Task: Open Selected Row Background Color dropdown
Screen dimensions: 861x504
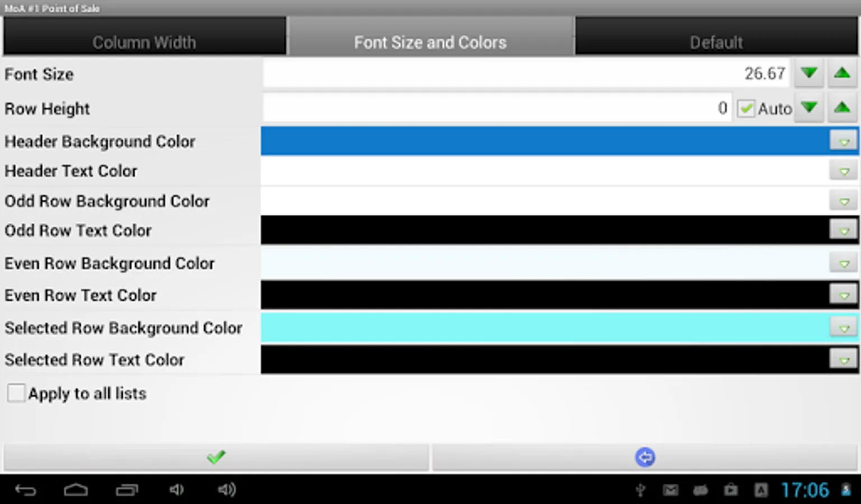Action: click(844, 328)
